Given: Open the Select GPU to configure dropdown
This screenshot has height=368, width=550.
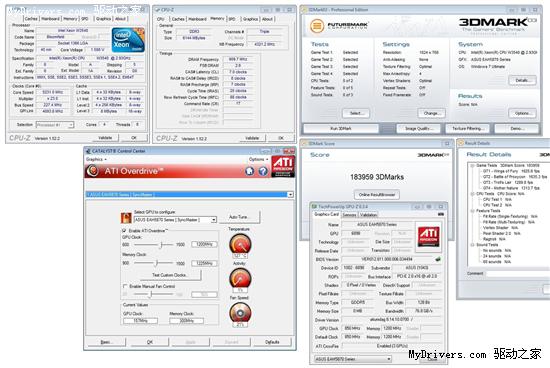Looking at the screenshot, I should 213,220.
